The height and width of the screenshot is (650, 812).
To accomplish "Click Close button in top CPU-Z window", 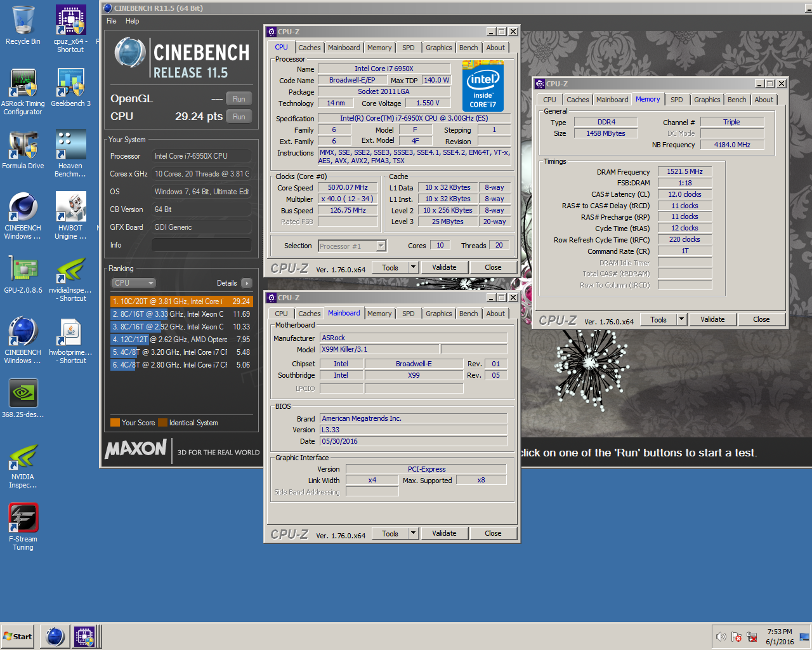I will pyautogui.click(x=493, y=267).
